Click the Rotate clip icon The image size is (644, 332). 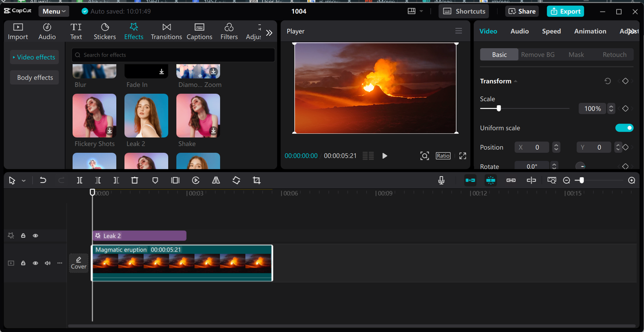(236, 180)
